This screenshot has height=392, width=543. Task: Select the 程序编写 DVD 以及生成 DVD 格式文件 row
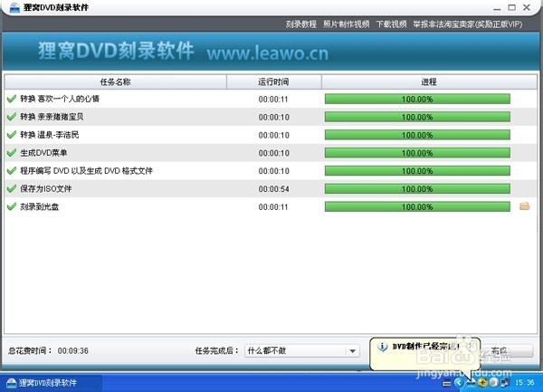pyautogui.click(x=271, y=171)
